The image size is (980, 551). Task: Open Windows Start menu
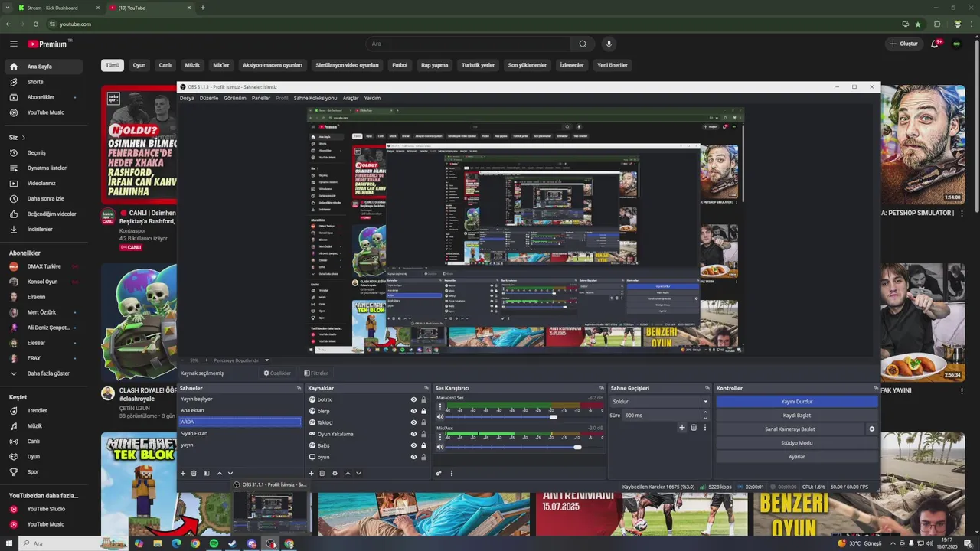point(8,543)
